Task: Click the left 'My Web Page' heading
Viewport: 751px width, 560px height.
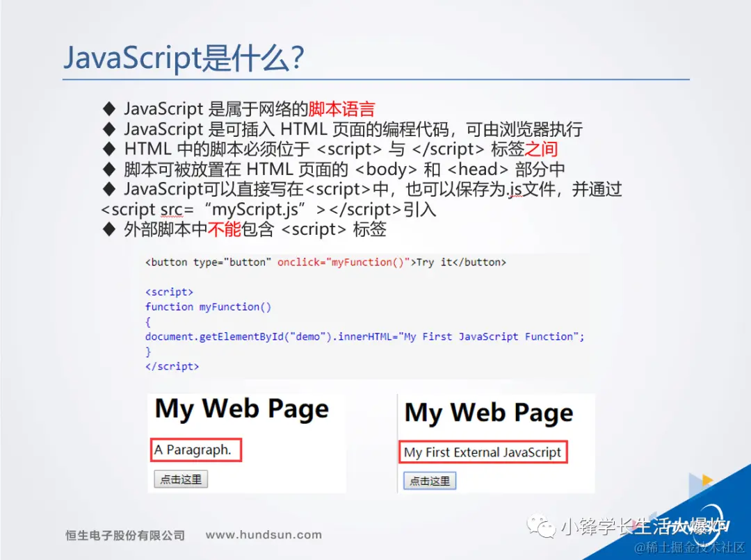Action: [242, 409]
